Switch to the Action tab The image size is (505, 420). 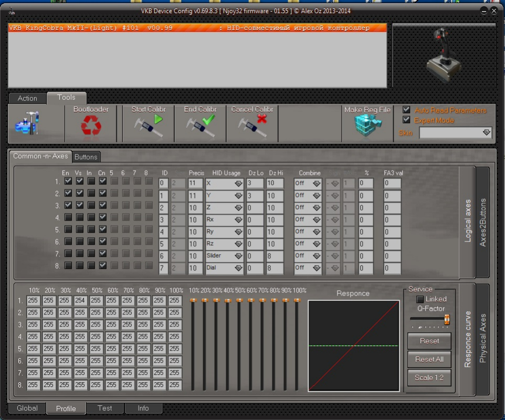coord(27,98)
